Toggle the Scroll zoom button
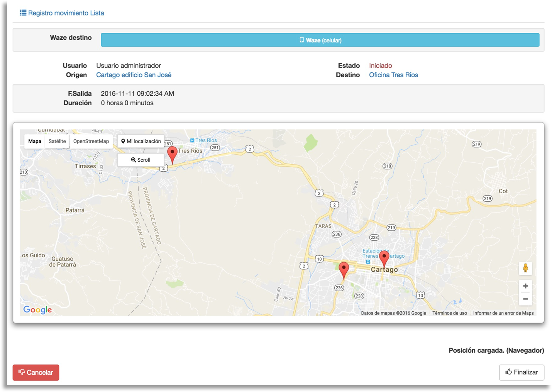The width and height of the screenshot is (552, 392). point(141,160)
